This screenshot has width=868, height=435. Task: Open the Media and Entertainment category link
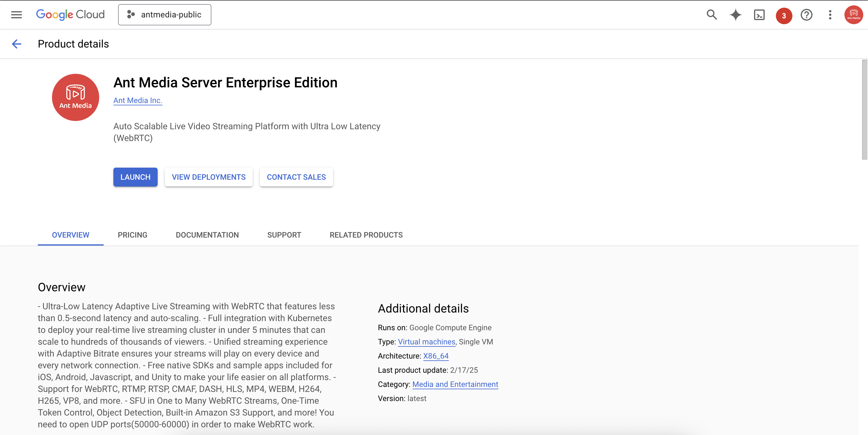point(455,384)
